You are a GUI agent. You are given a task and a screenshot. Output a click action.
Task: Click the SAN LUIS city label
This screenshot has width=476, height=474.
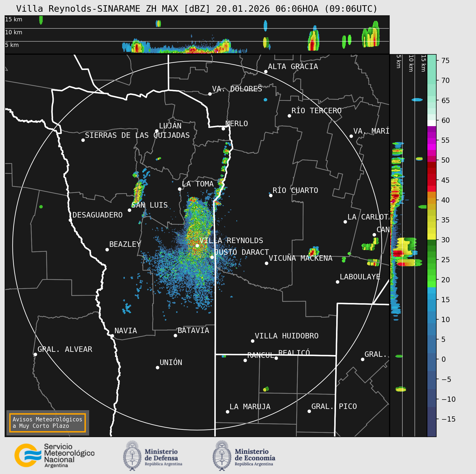(149, 205)
